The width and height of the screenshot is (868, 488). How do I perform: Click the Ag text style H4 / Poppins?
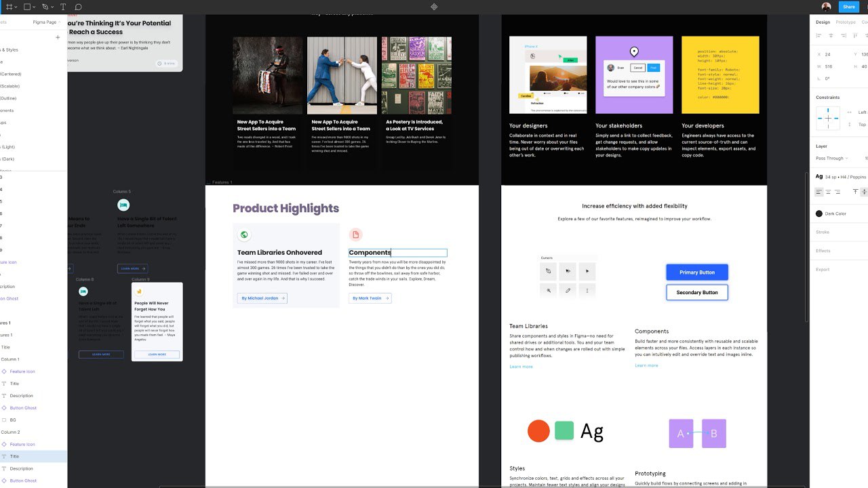tap(842, 176)
